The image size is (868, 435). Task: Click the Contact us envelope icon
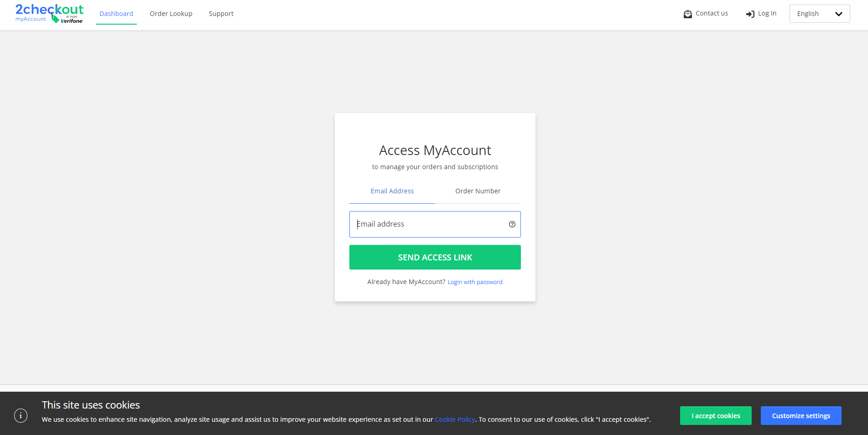pyautogui.click(x=687, y=14)
